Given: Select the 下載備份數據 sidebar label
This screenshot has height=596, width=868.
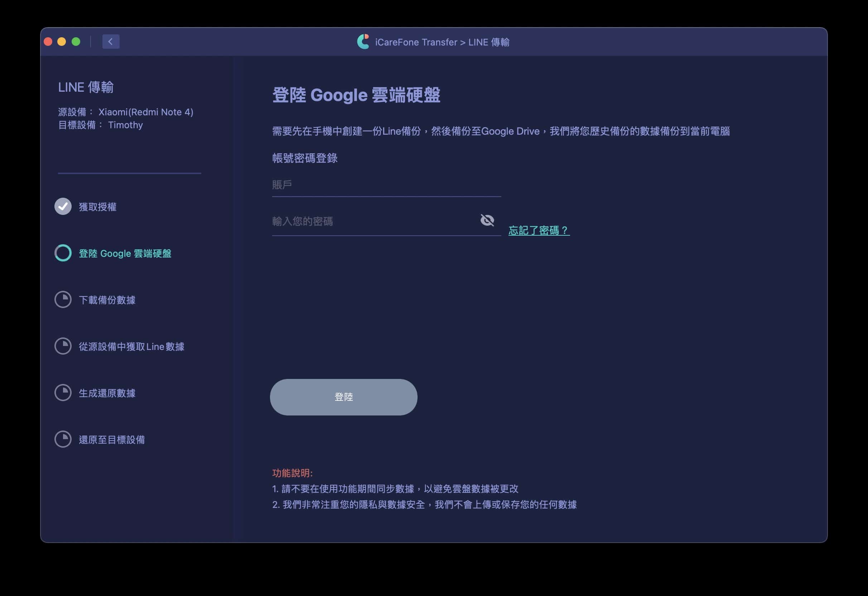Looking at the screenshot, I should point(107,300).
